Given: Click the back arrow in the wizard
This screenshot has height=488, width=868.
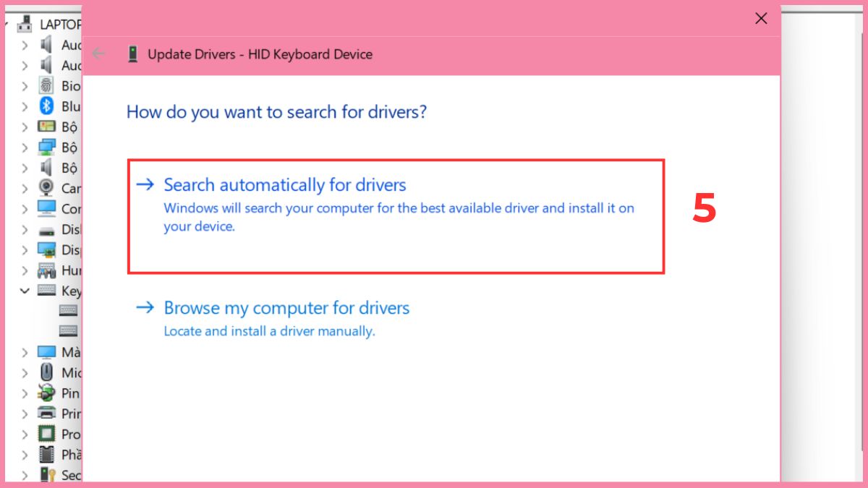Looking at the screenshot, I should 98,53.
